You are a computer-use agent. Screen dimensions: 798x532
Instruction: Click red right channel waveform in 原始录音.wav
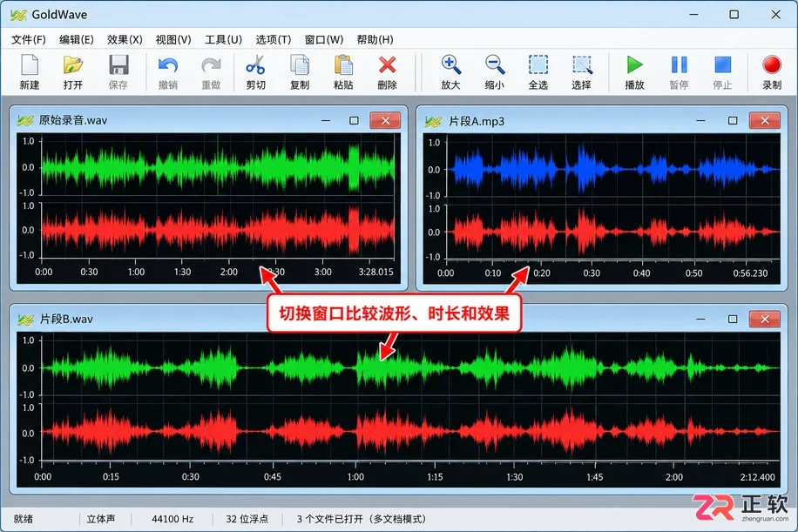pos(219,231)
